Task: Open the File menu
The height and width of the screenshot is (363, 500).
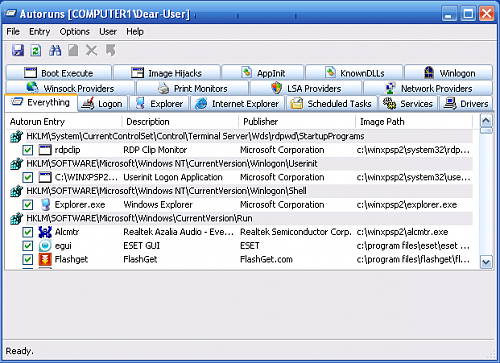Action: [13, 32]
